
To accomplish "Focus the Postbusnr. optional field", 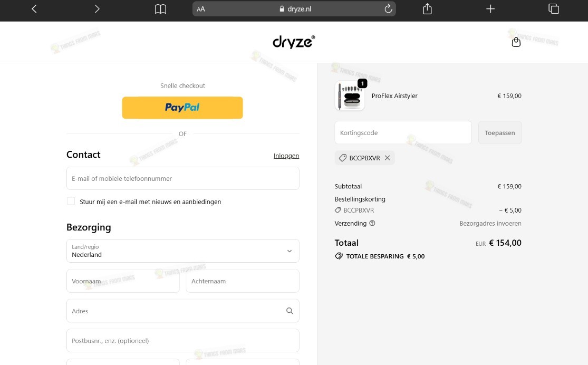I will pyautogui.click(x=182, y=341).
